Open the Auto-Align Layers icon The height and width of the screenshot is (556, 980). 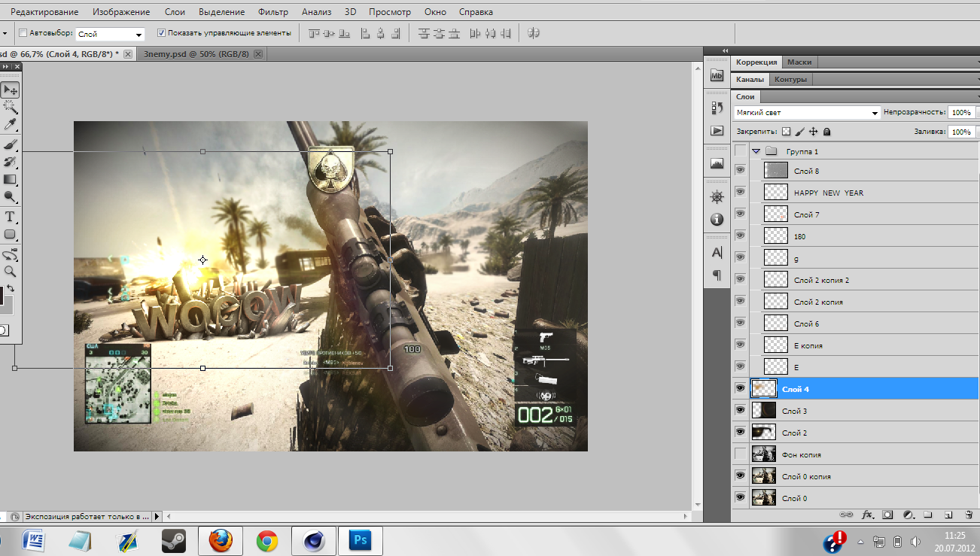534,33
